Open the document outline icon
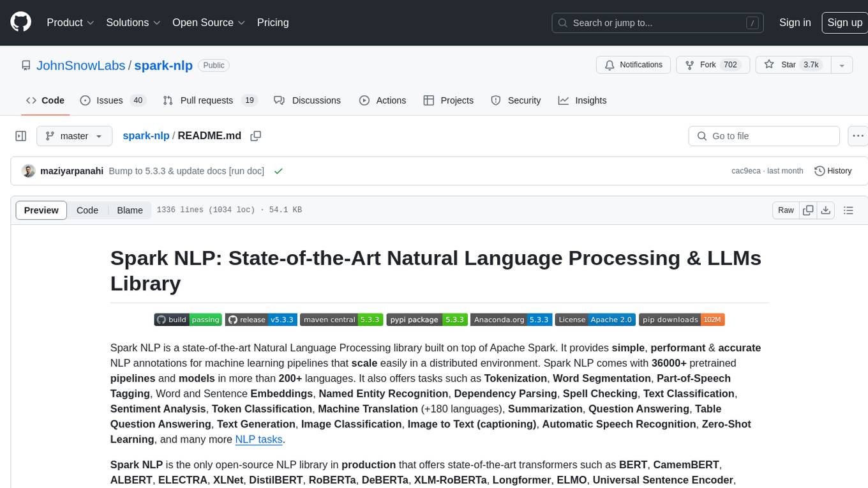868x488 pixels. point(848,210)
